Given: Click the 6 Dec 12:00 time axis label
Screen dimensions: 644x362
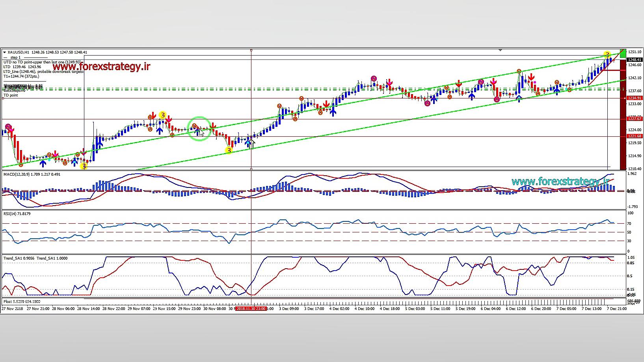Looking at the screenshot, I should [516, 309].
